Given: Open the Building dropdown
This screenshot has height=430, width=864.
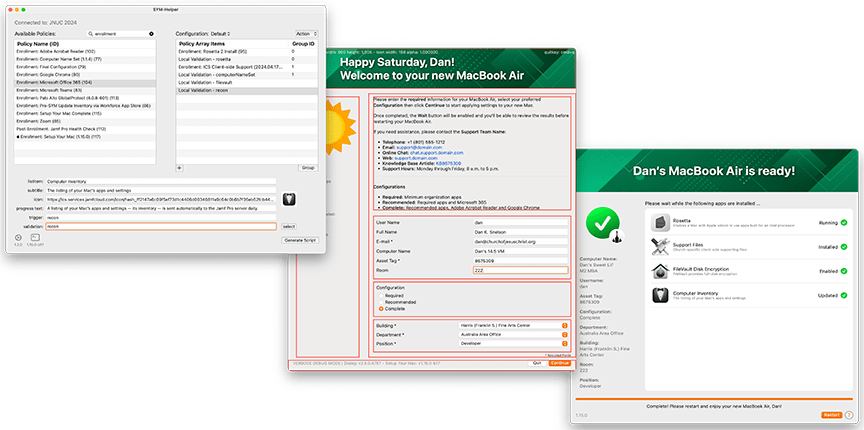Looking at the screenshot, I should [x=512, y=325].
